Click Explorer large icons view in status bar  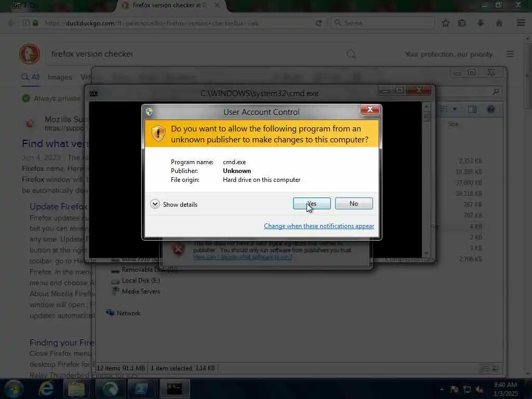click(x=496, y=368)
